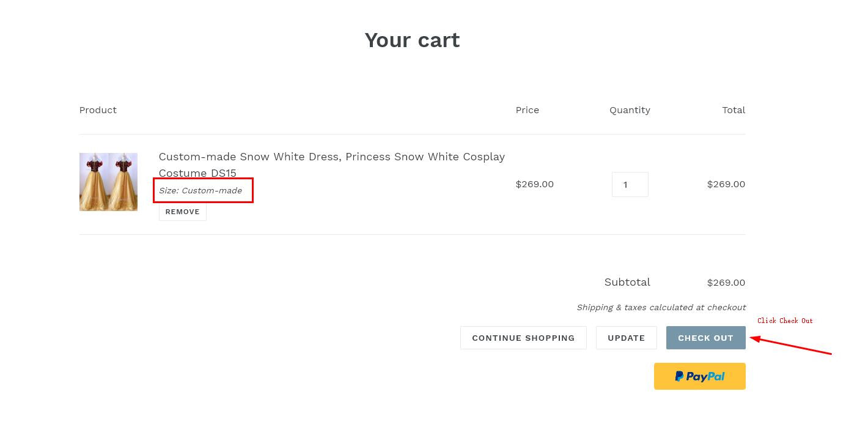Open the Snow White dress thumbnail

[108, 182]
